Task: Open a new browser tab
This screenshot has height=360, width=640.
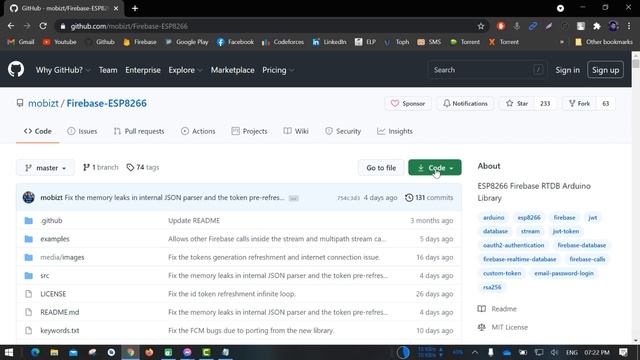Action: pos(135,8)
